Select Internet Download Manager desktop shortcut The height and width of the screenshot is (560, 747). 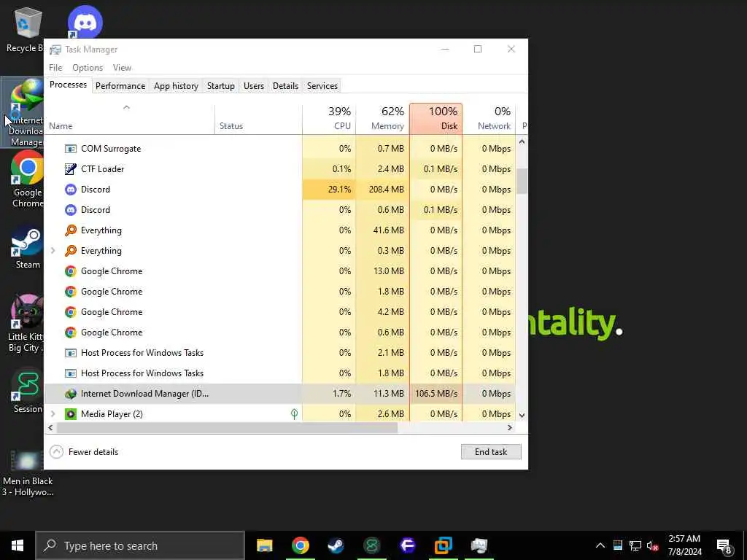point(23,112)
